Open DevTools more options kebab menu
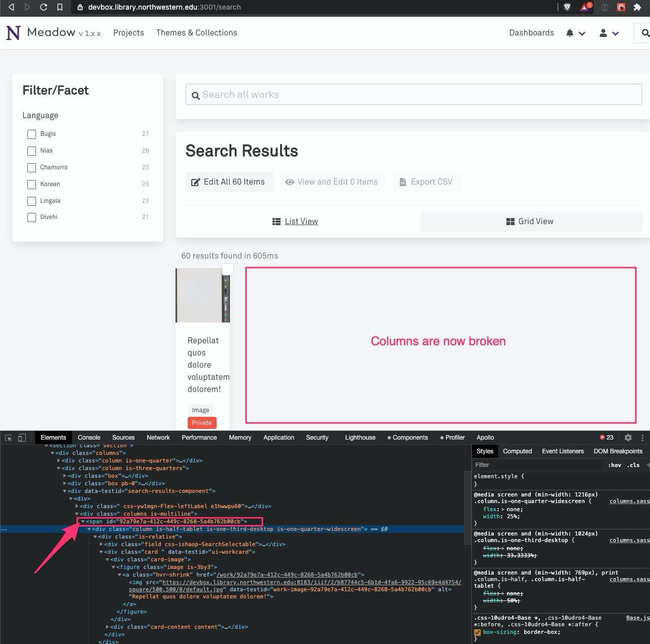Image resolution: width=650 pixels, height=644 pixels. tap(642, 438)
